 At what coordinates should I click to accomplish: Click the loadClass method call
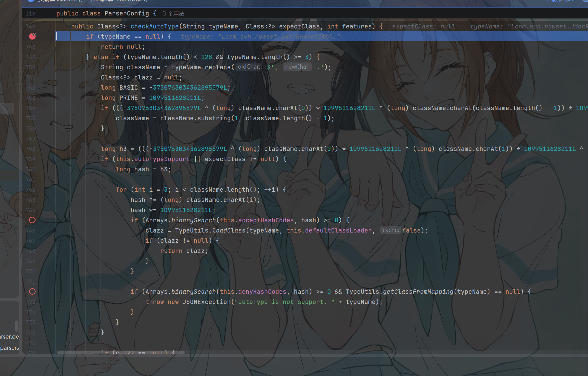(x=229, y=230)
